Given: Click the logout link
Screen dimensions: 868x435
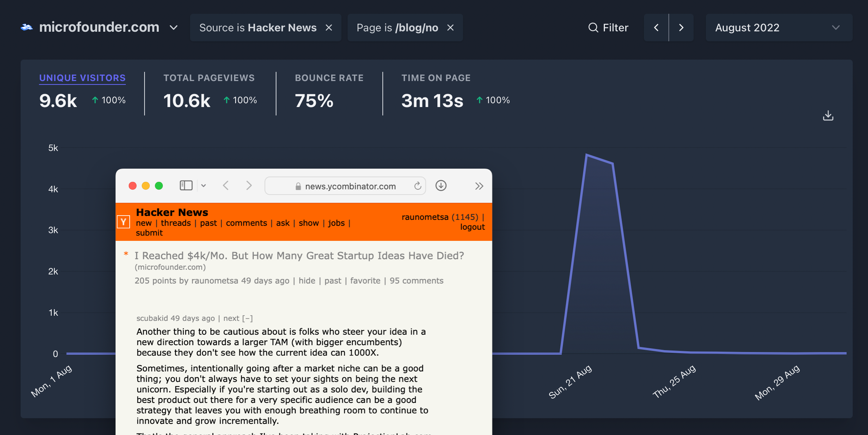Looking at the screenshot, I should coord(472,227).
